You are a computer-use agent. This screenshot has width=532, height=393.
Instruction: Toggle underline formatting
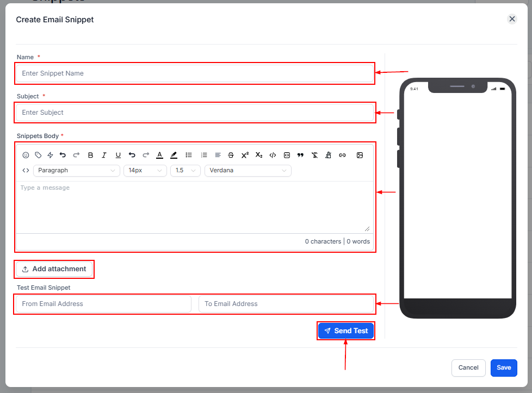[118, 155]
